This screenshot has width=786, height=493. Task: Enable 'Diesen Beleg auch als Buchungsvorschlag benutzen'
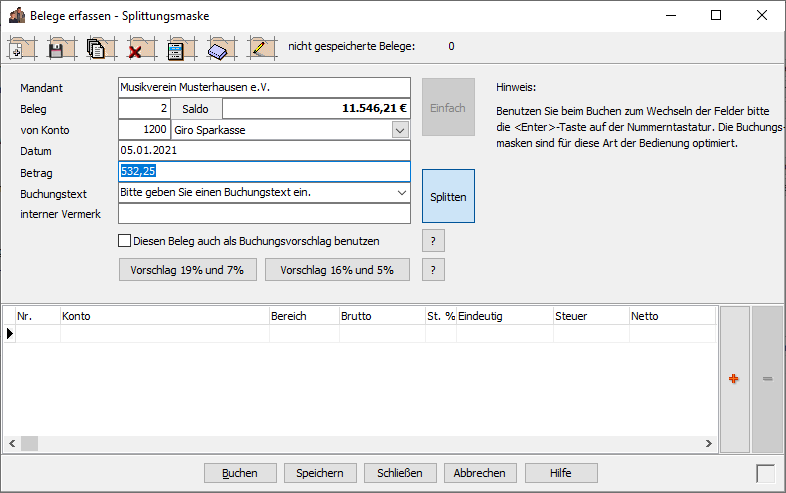(x=125, y=241)
